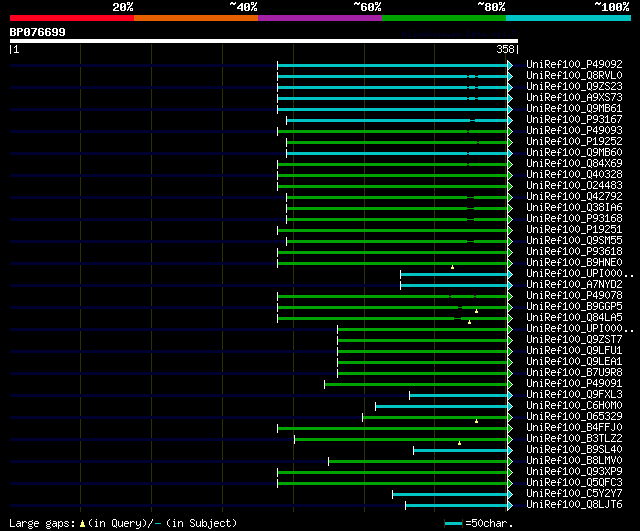
Task: Click the cyan alignment bar of P49092
Action: point(392,65)
